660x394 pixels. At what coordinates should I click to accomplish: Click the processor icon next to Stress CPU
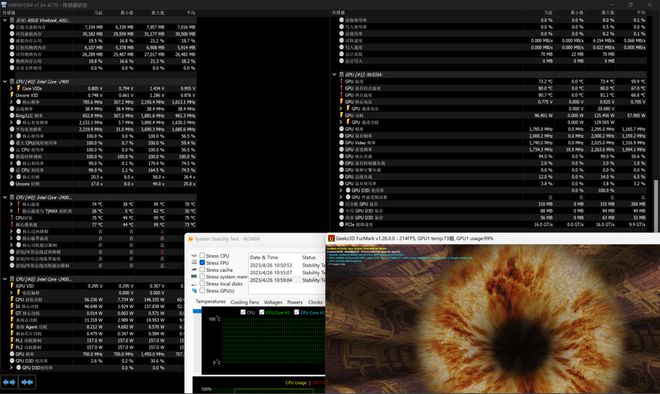(x=194, y=256)
